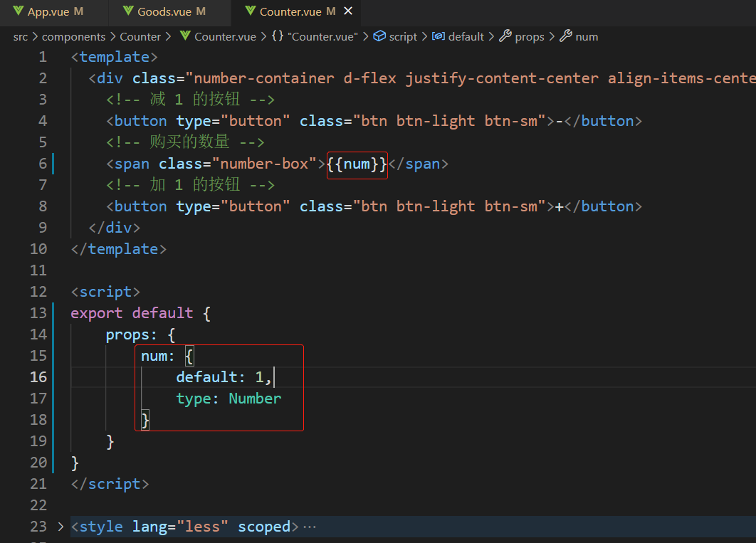This screenshot has height=543, width=756.
Task: Open the src breadcrumb
Action: coord(20,37)
